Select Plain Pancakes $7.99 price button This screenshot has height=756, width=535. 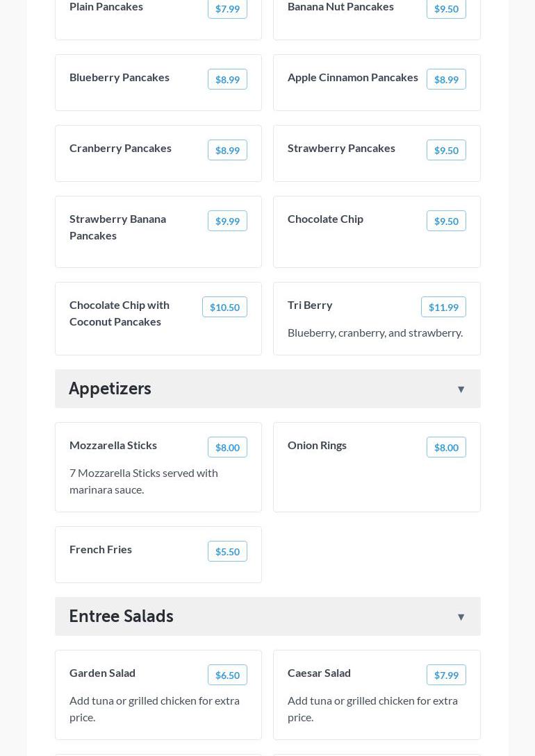[227, 9]
